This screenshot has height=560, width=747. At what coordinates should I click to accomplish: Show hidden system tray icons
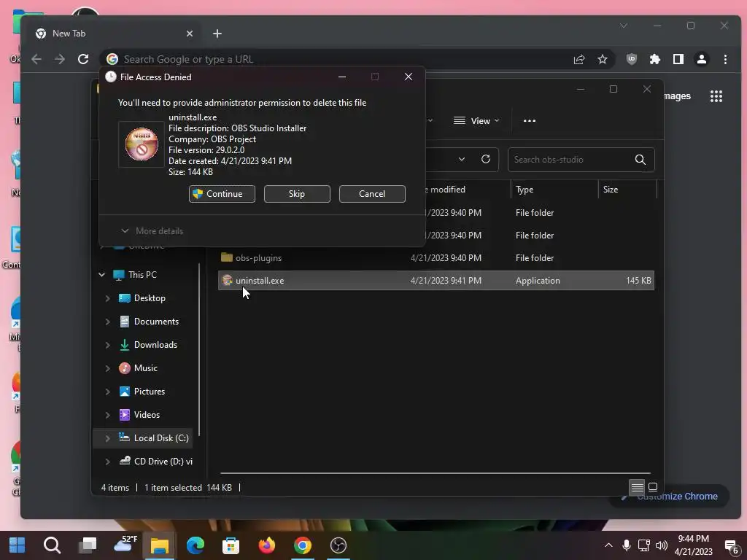[609, 545]
